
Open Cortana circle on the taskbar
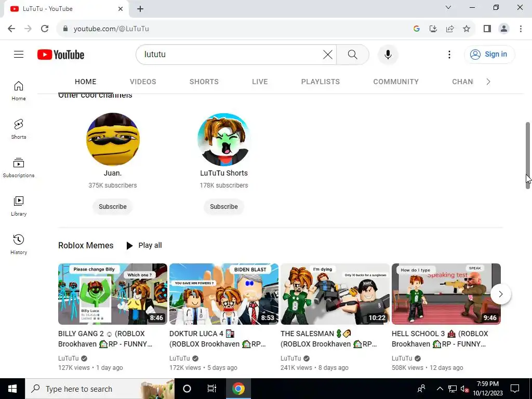(187, 389)
